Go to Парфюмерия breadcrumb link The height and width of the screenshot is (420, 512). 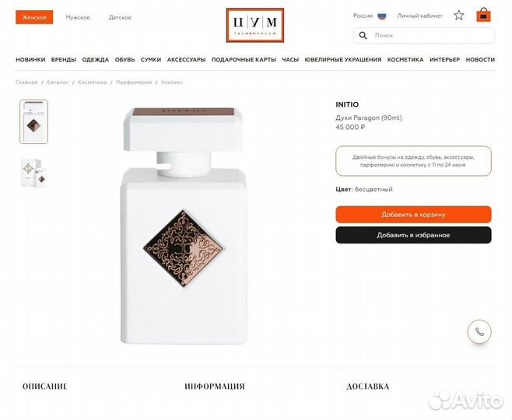point(134,82)
